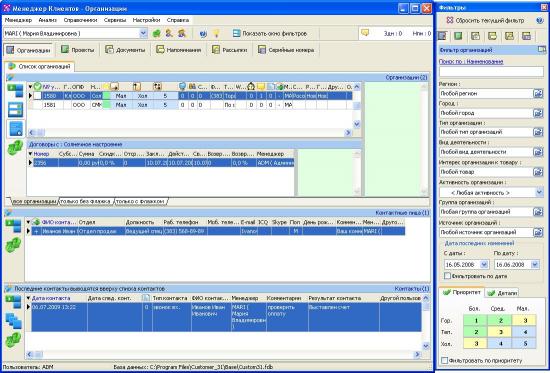Open the Активность организации dropdown
The width and height of the screenshot is (550, 373).
point(539,192)
